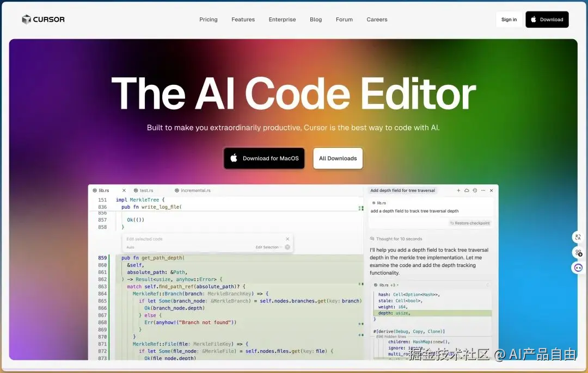Open the Features page
Viewport: 588px width, 373px height.
pyautogui.click(x=243, y=20)
